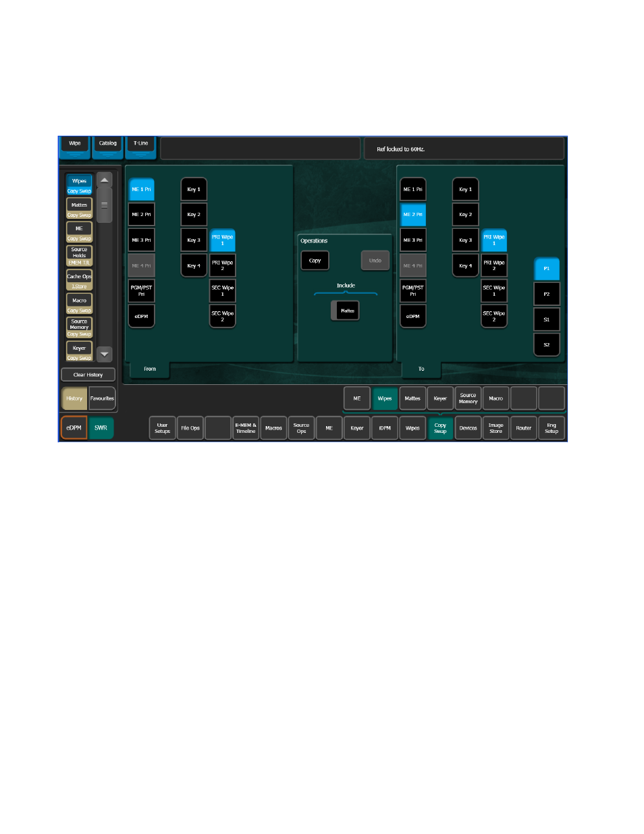Choose Key 4 in From pane
The width and height of the screenshot is (644, 834).
[x=194, y=266]
